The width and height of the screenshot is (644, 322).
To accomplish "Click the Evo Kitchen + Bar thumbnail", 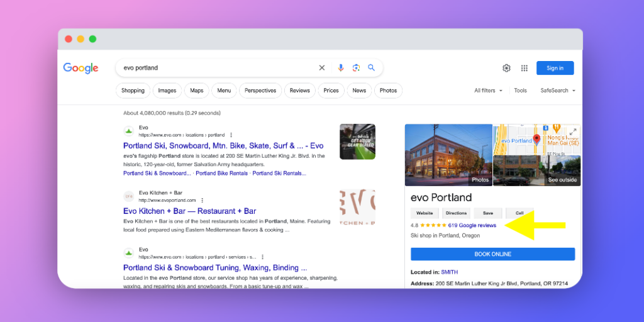I will [x=357, y=208].
